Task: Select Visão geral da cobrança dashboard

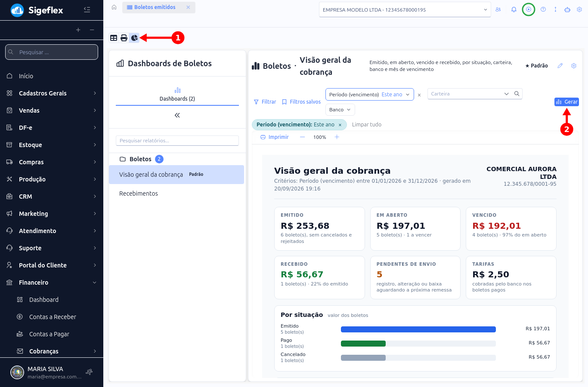Action: (176, 175)
